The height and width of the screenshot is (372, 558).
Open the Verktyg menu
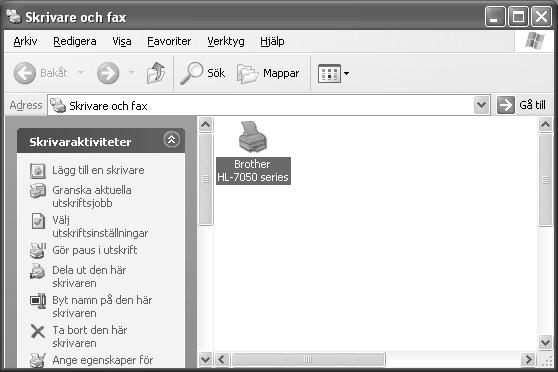(x=226, y=41)
